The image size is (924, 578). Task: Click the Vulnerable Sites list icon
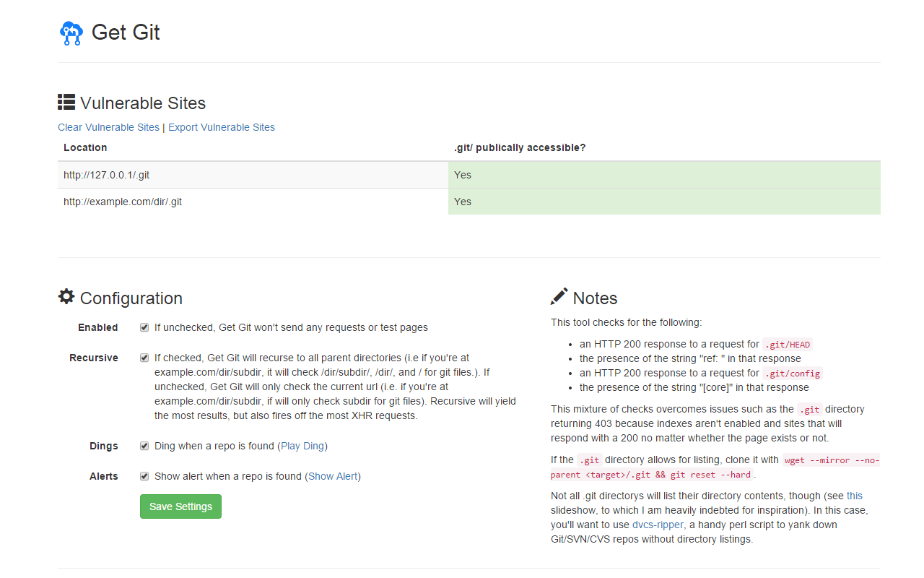(66, 102)
